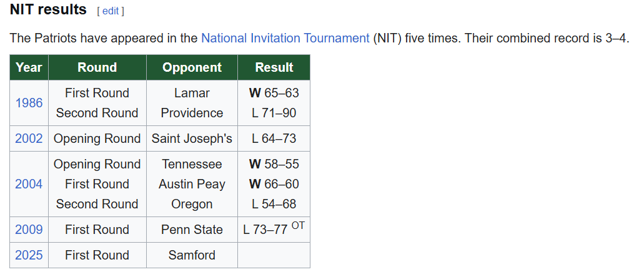
Task: Click the Result column header
Action: pos(274,67)
